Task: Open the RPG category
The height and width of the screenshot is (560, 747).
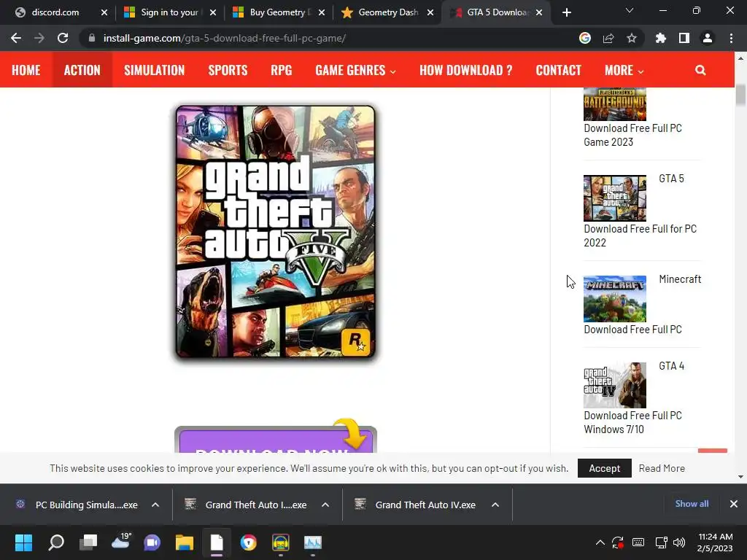Action: [281, 70]
